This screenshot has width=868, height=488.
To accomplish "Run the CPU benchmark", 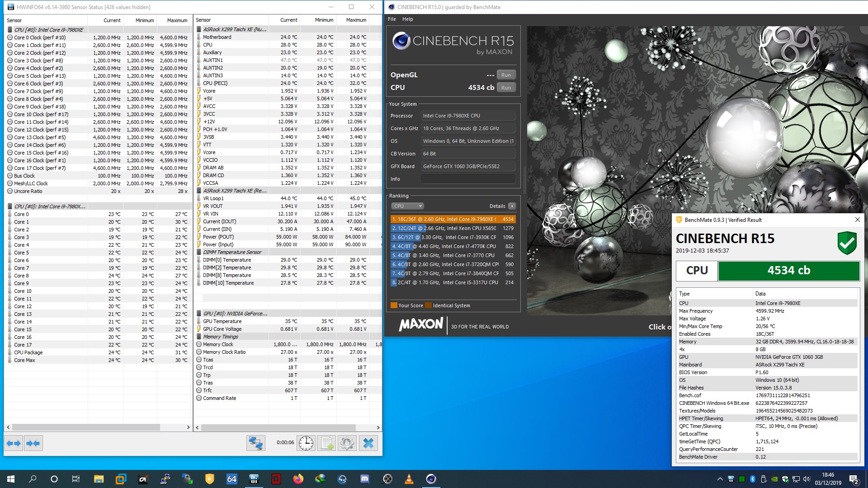I will [x=506, y=88].
